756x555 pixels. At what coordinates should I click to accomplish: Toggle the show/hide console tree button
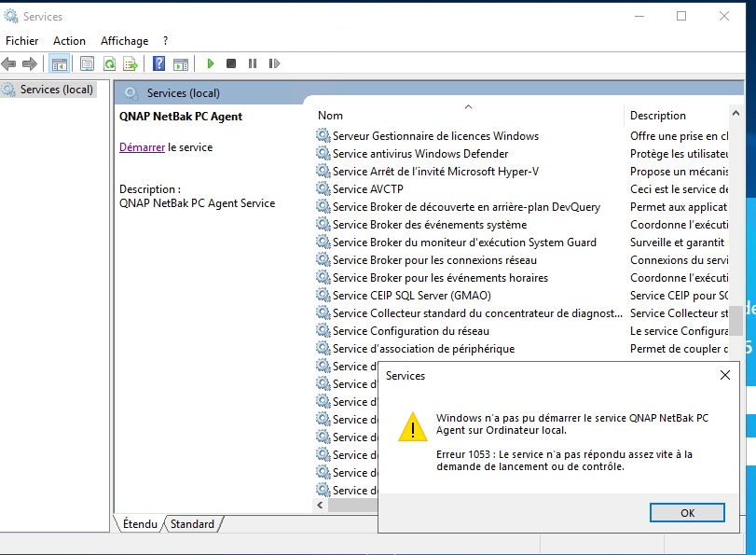tap(59, 63)
